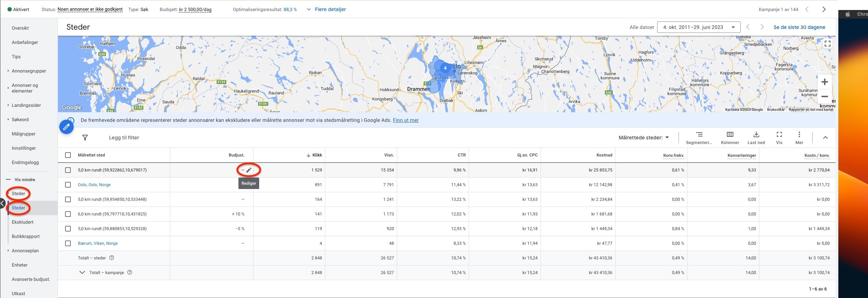Image resolution: width=868 pixels, height=298 pixels.
Task: Open Innstillinger in sidebar
Action: [24, 148]
